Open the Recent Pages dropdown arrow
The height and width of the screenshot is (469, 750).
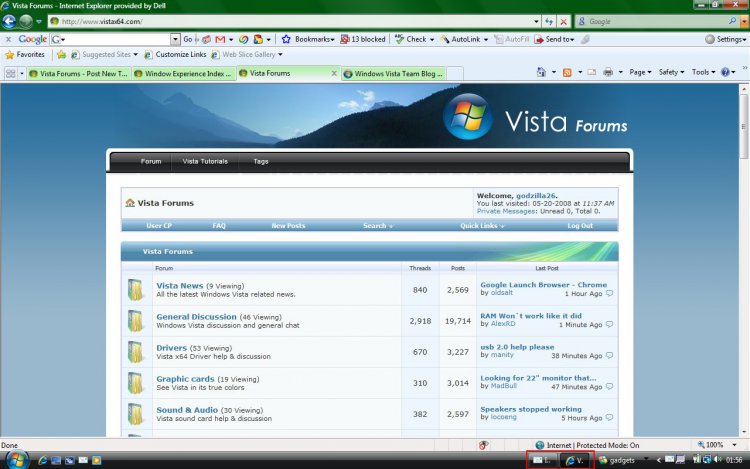click(39, 22)
